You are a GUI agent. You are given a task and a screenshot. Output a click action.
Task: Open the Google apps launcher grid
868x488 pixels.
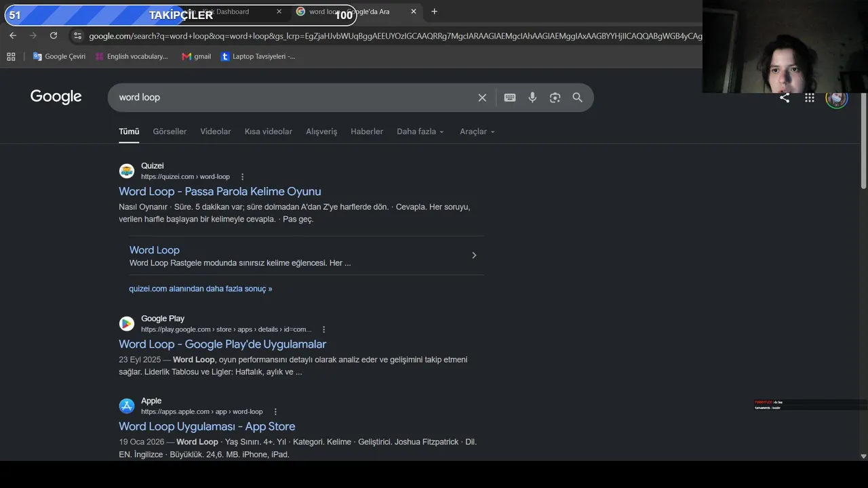[810, 98]
